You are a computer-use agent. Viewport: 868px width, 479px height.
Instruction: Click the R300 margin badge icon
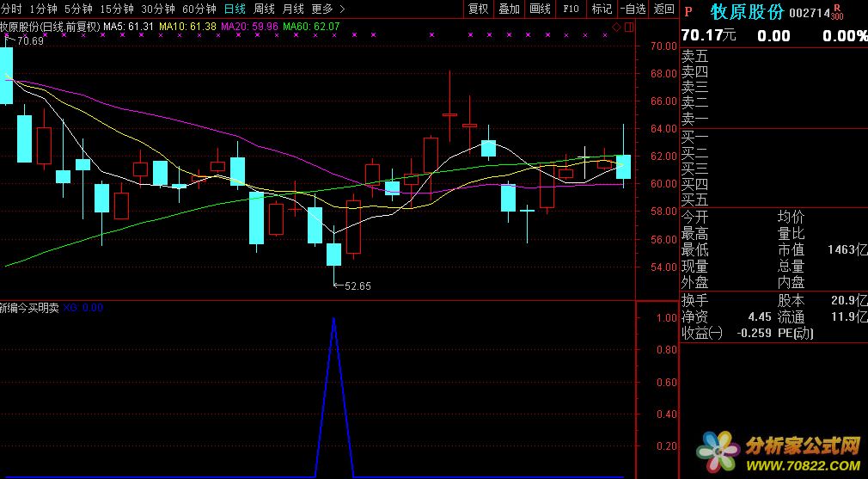pyautogui.click(x=837, y=12)
